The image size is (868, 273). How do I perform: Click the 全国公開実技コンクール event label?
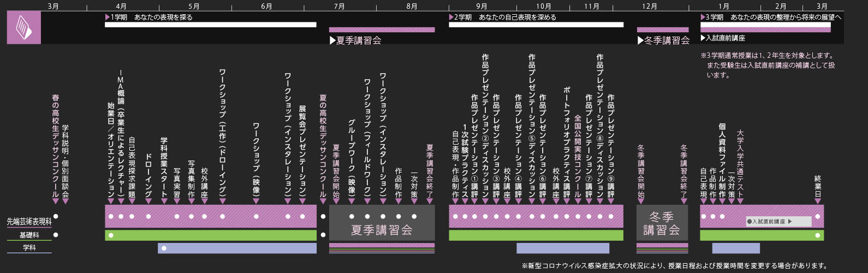(578, 157)
